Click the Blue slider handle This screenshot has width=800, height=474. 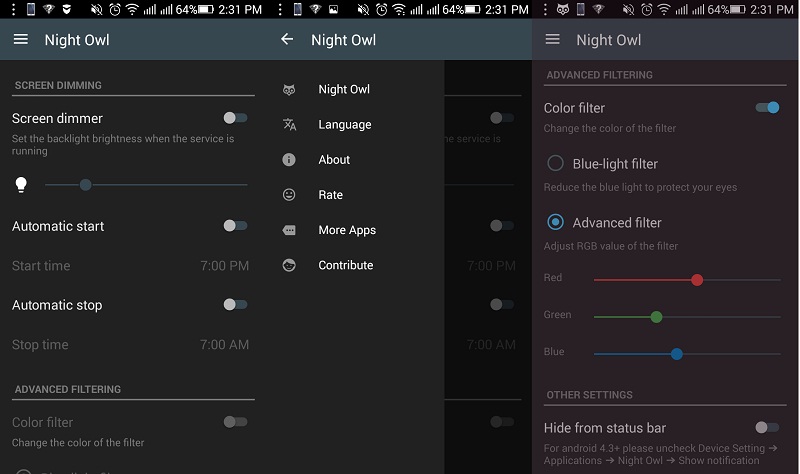coord(677,354)
